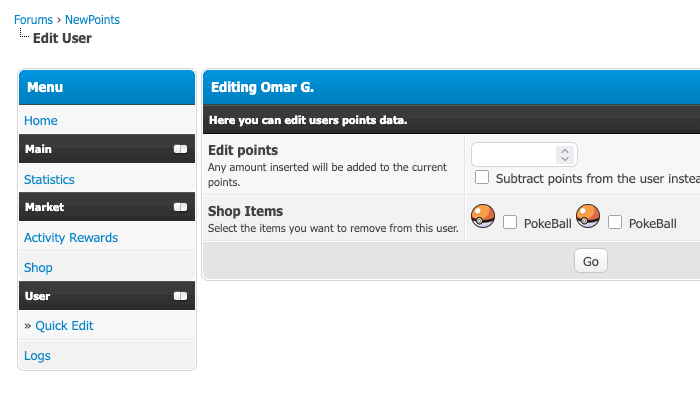The image size is (700, 400).
Task: Click the Edit points input field
Action: tap(514, 154)
